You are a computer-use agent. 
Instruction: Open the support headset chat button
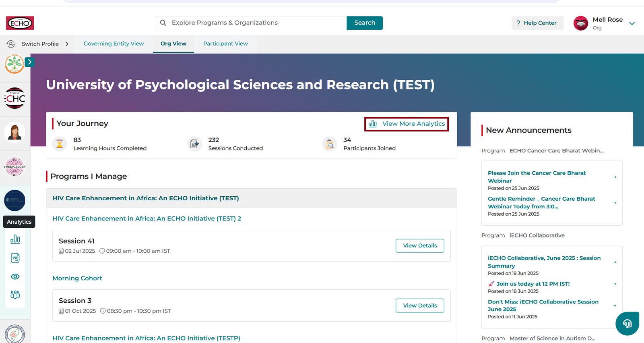[x=627, y=323]
